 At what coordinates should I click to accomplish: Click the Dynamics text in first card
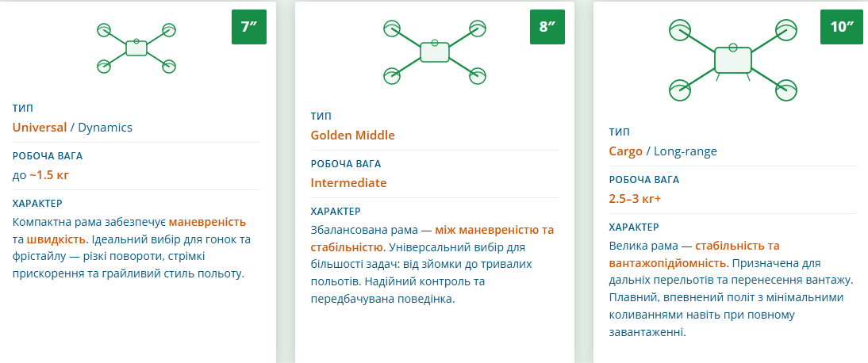[105, 128]
